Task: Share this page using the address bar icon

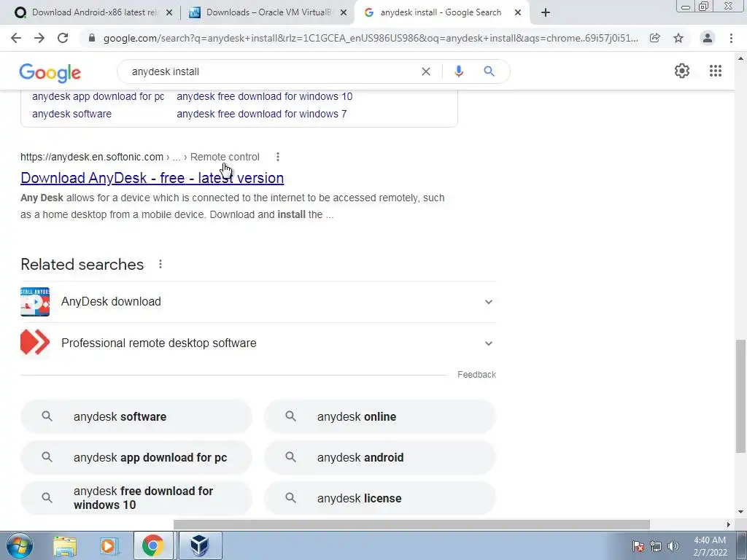Action: 655,38
